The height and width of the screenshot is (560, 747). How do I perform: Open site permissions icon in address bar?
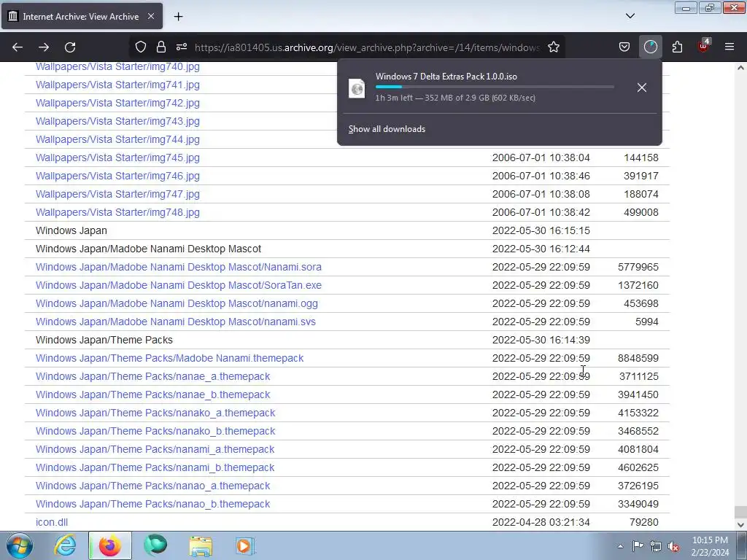point(182,47)
